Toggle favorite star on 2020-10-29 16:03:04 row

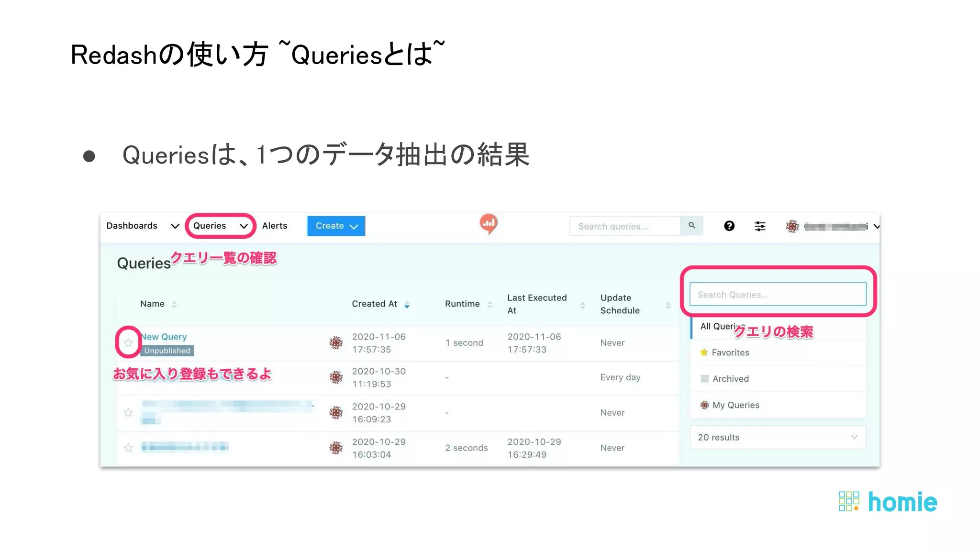click(128, 448)
